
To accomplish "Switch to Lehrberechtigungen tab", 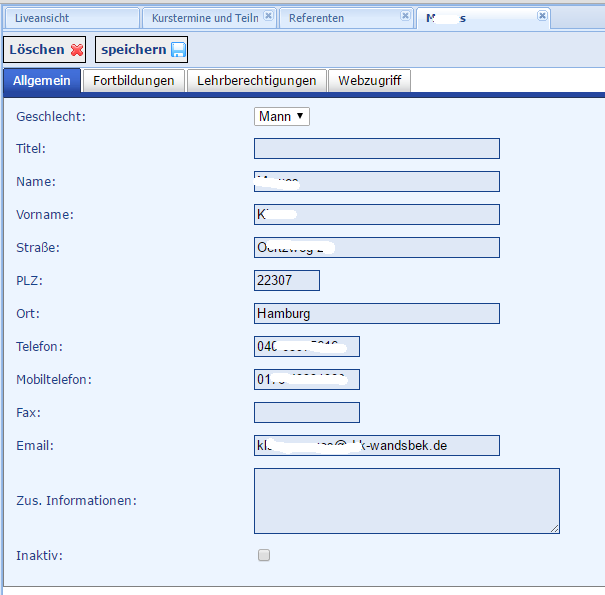I will click(x=257, y=81).
